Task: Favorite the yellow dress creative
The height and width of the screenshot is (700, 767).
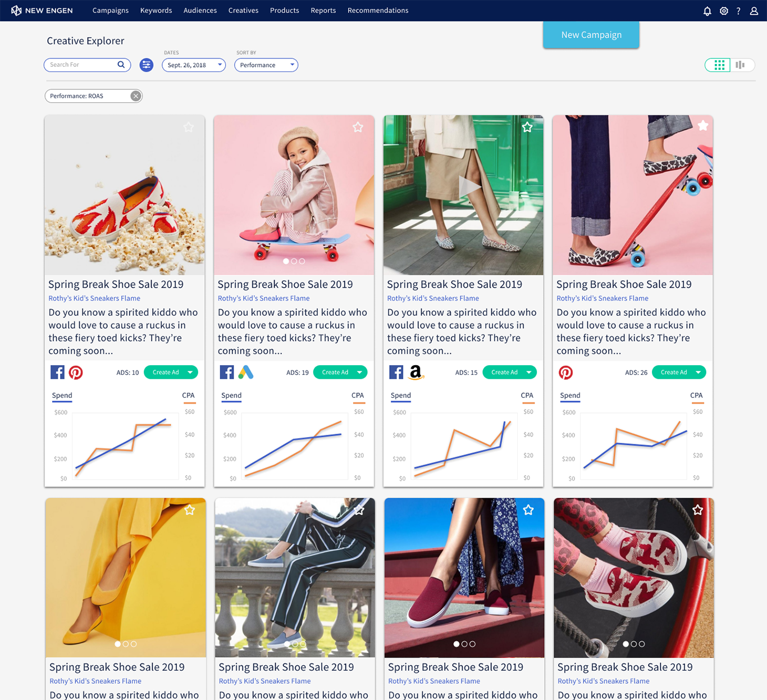Action: pyautogui.click(x=190, y=510)
